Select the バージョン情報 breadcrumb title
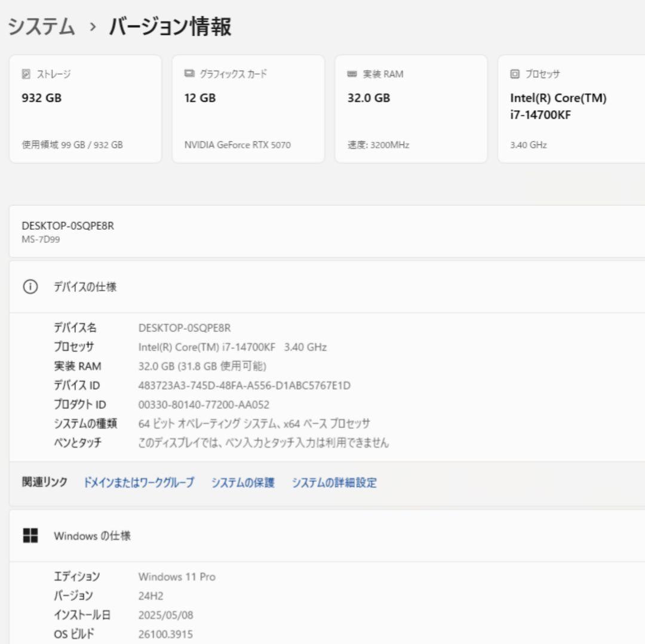This screenshot has width=645, height=644. tap(171, 27)
